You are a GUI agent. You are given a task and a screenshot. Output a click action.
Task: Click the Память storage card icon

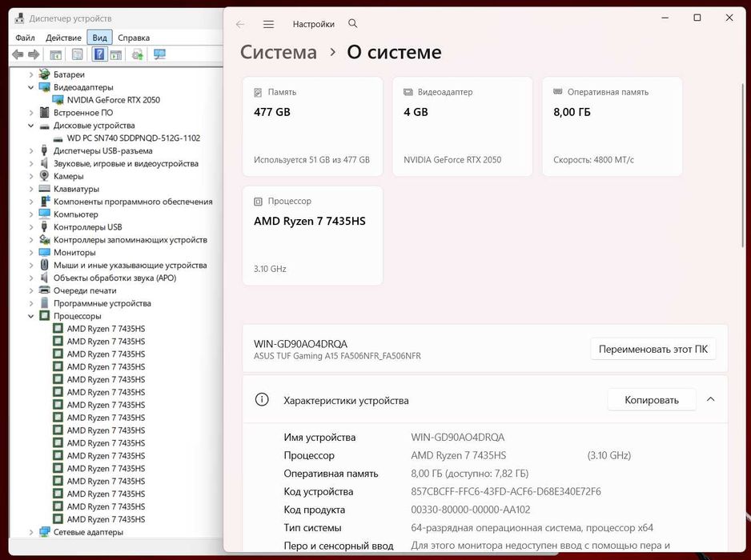[x=258, y=92]
